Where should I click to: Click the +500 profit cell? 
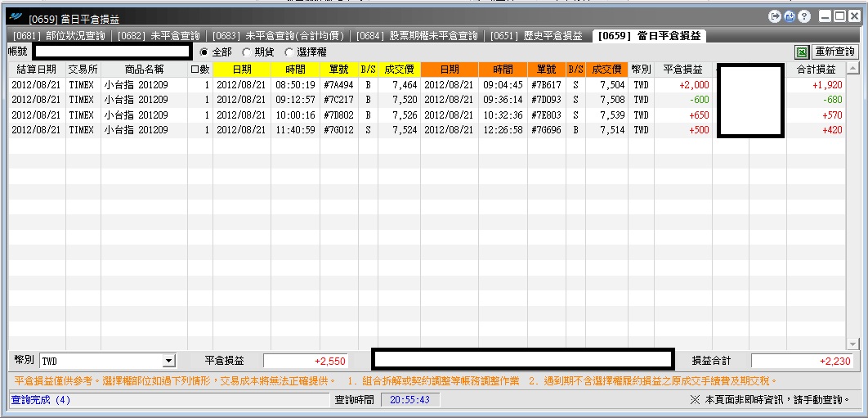click(x=683, y=130)
